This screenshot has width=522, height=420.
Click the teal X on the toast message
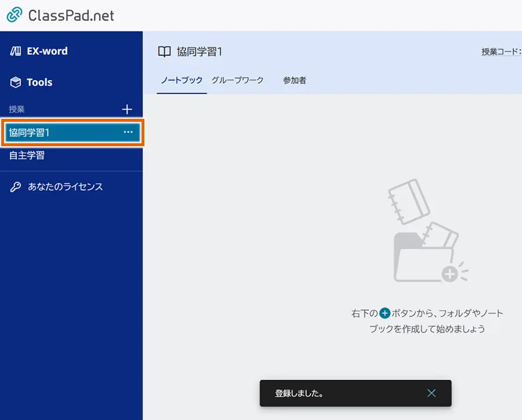pos(432,393)
